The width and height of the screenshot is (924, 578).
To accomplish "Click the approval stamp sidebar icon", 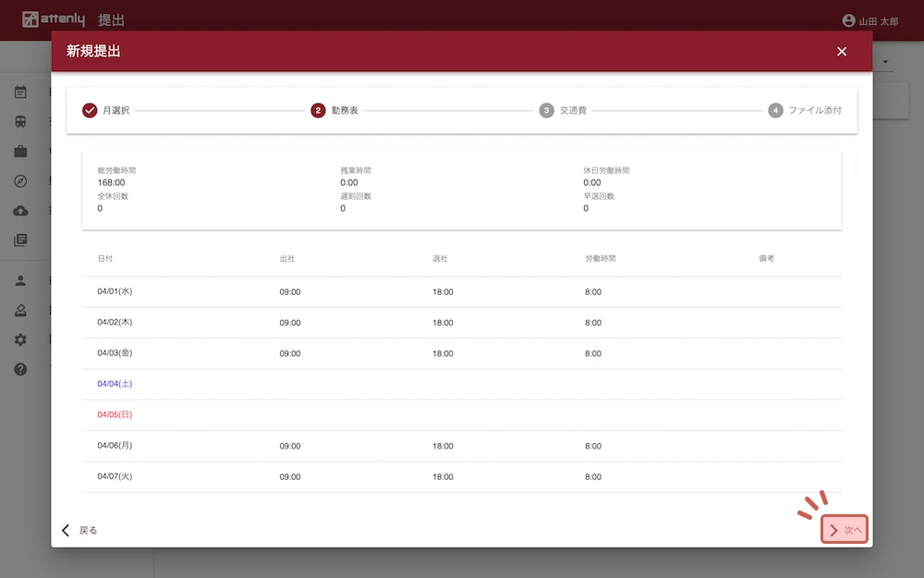I will coord(20,311).
